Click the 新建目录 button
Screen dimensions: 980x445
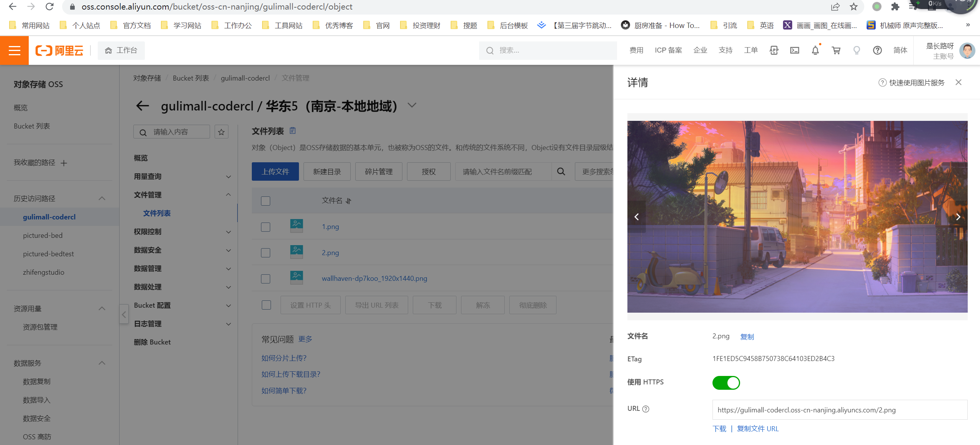327,171
